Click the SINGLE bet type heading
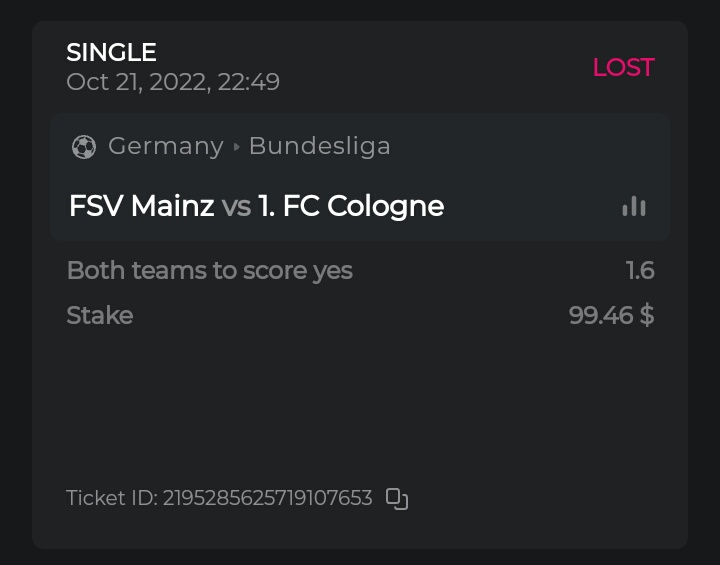The height and width of the screenshot is (565, 720). tap(111, 52)
